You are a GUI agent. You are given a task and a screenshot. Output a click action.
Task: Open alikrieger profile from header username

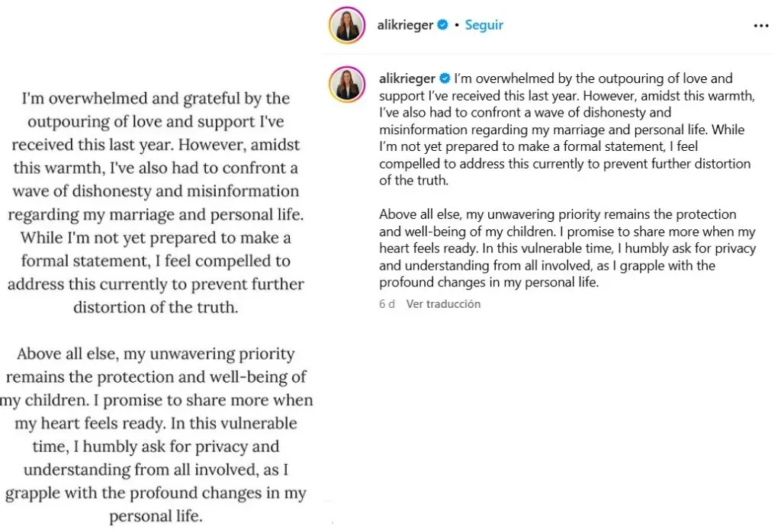click(405, 25)
